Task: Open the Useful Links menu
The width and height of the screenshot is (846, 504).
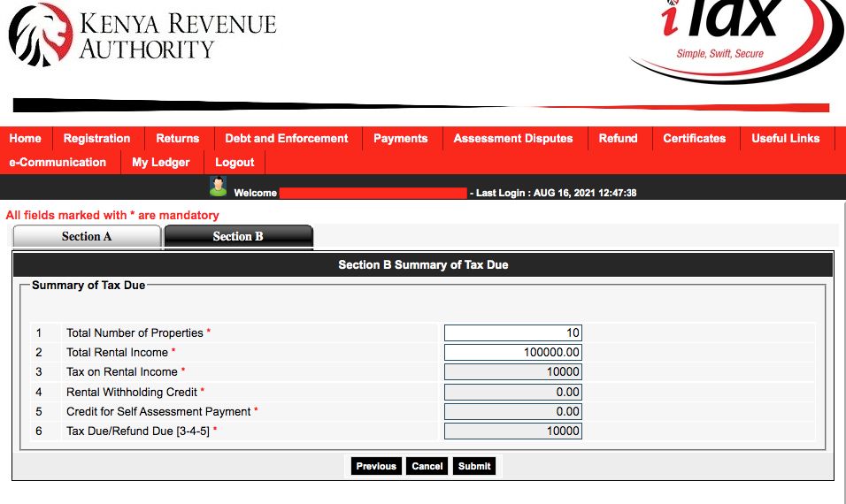Action: coord(786,139)
